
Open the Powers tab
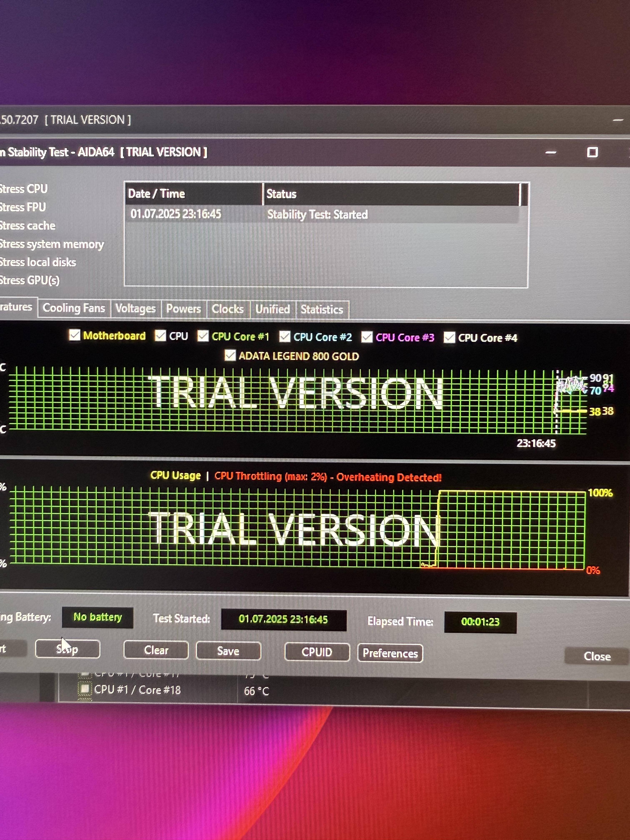tap(183, 309)
